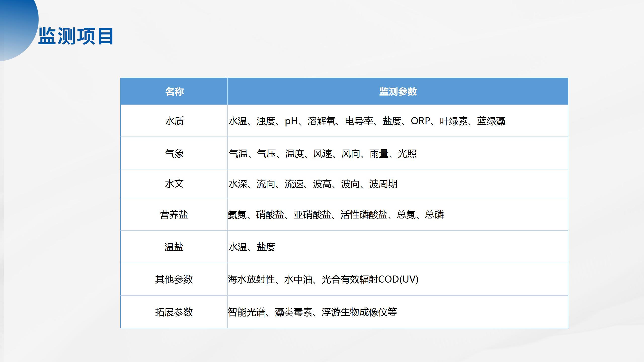Click the 水温、盐度 parameters cell
644x362 pixels.
[252, 247]
